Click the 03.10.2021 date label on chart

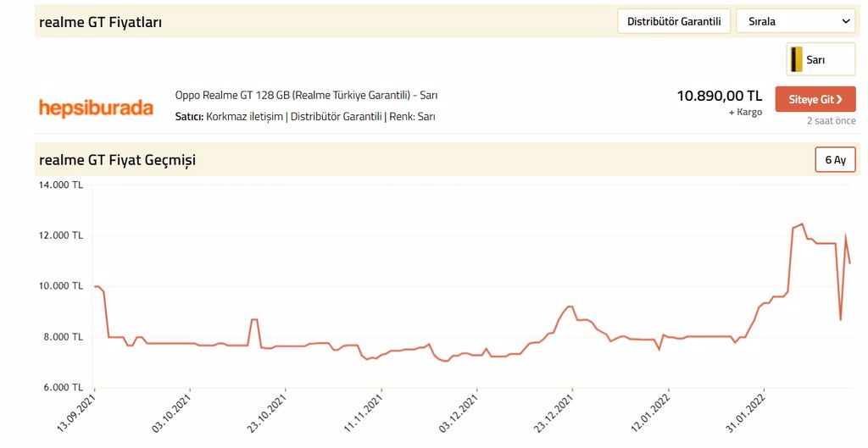click(172, 413)
